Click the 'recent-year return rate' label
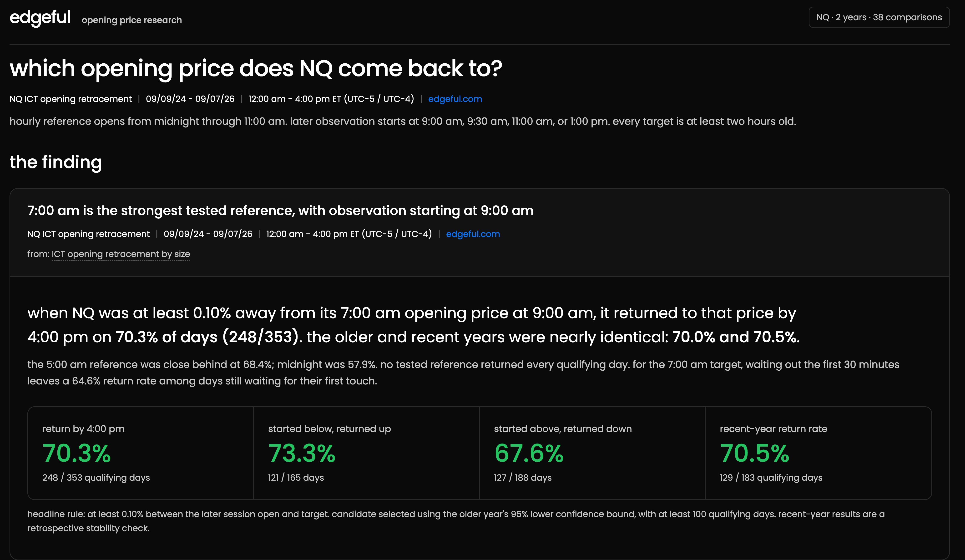This screenshot has width=965, height=560. 773,429
